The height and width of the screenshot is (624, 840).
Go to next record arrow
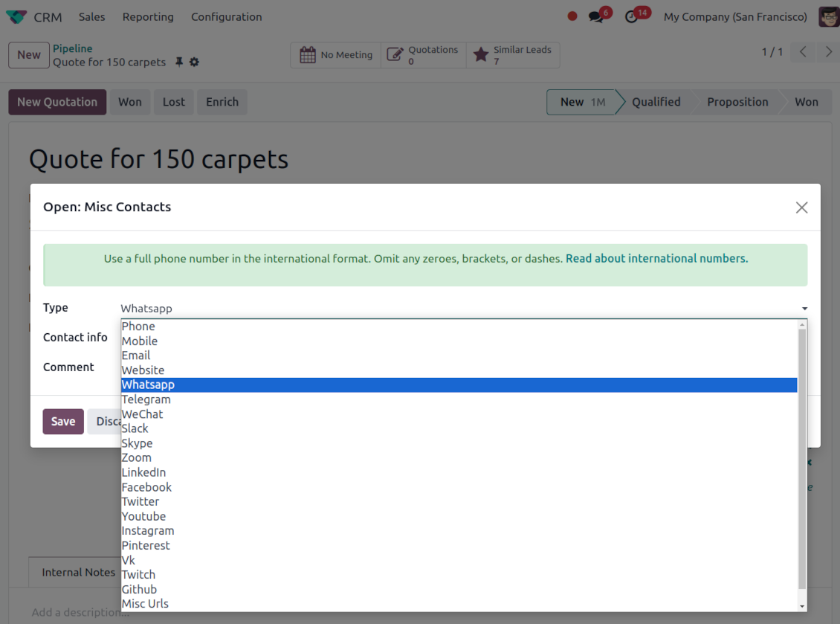(x=828, y=52)
